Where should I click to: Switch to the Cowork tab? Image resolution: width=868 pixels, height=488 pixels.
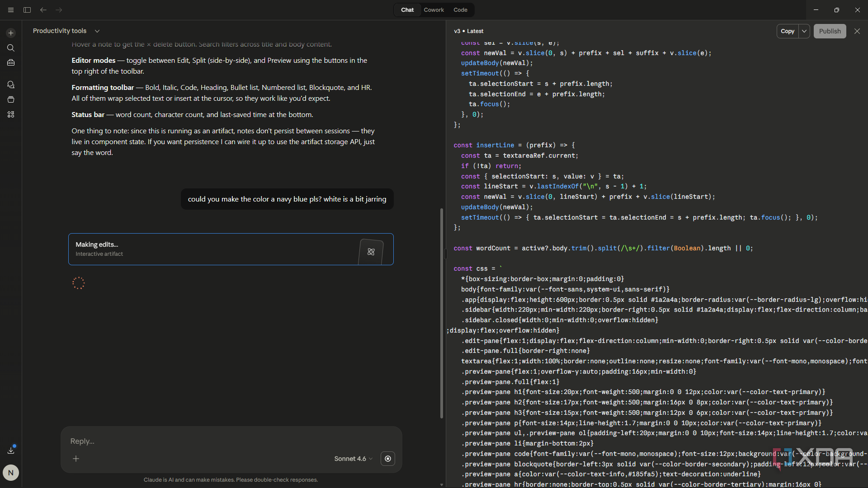pos(434,10)
